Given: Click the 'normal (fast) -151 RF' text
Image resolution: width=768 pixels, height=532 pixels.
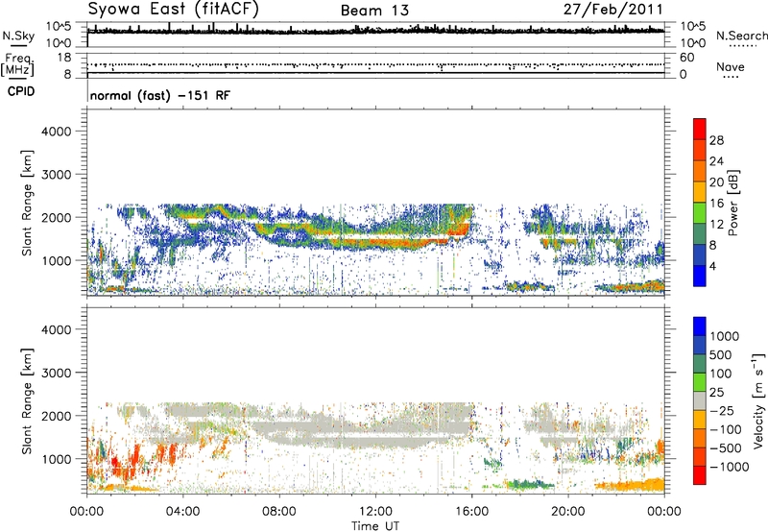Looking at the screenshot, I should click(159, 96).
